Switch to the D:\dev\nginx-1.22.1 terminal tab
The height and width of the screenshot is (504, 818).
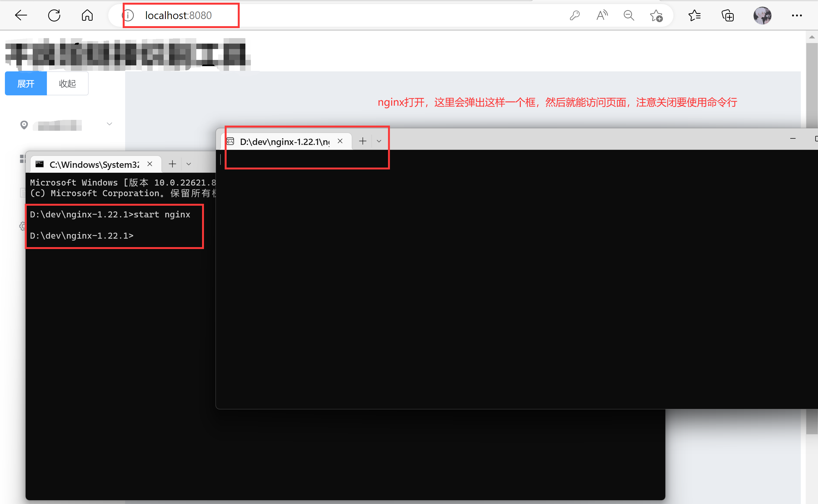284,142
